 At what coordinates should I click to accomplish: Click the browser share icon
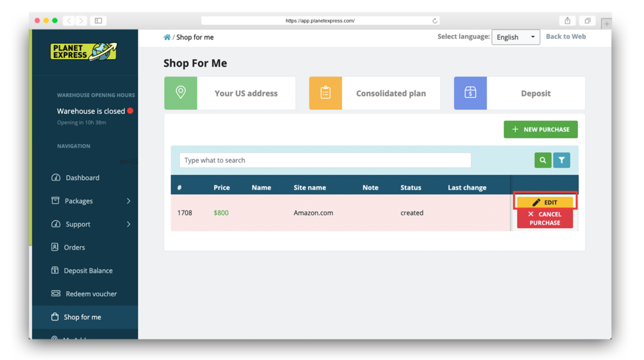pyautogui.click(x=567, y=21)
